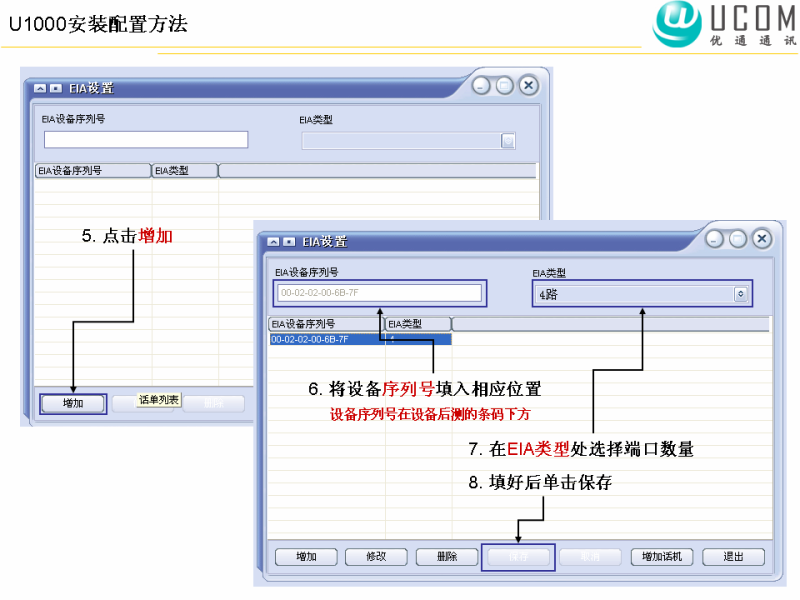Click the EIA类型 column header in front dialog

tap(418, 324)
